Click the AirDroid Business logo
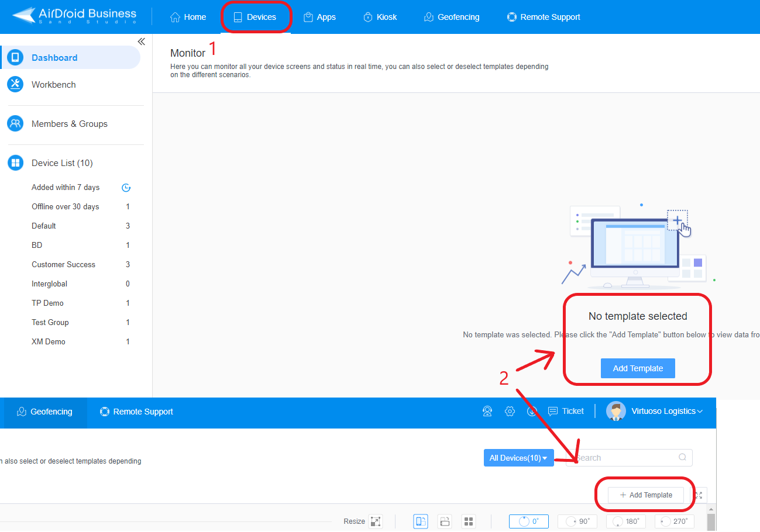Screen dimensions: 760x532 point(74,16)
